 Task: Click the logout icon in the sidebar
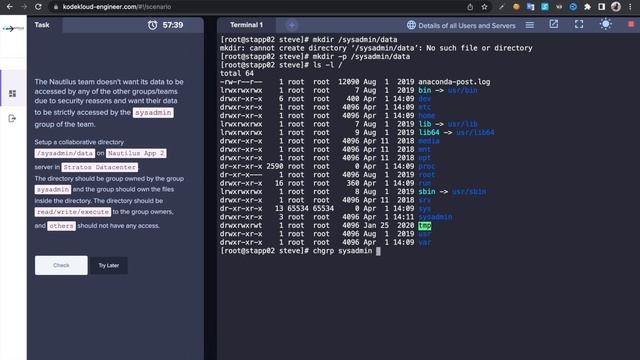[12, 118]
